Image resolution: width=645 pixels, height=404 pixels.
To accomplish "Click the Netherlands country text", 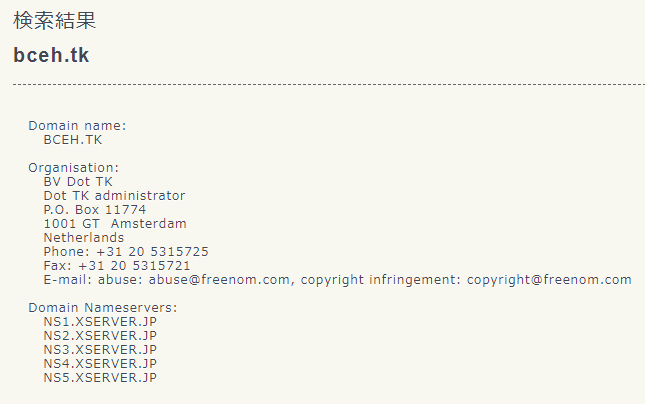I will click(x=84, y=238).
